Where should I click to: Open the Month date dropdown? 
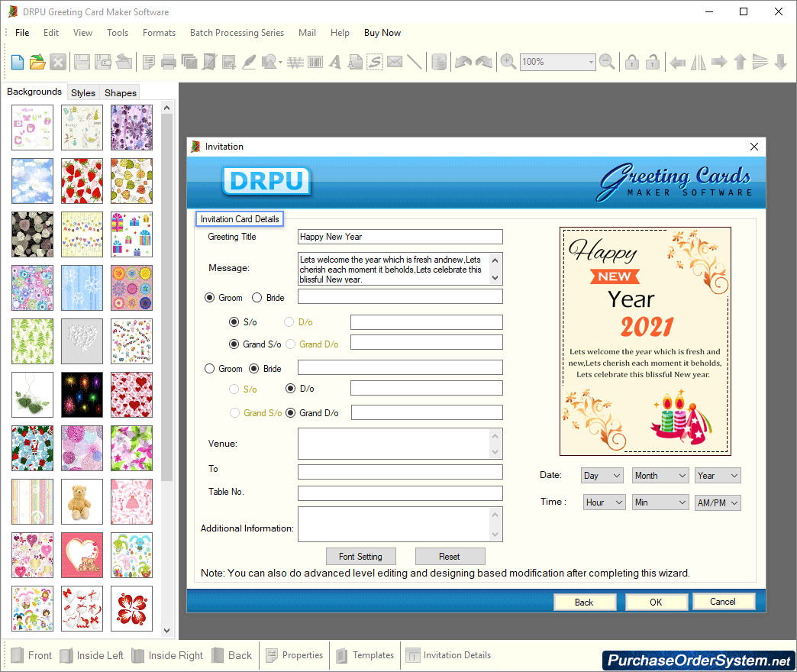[x=660, y=475]
